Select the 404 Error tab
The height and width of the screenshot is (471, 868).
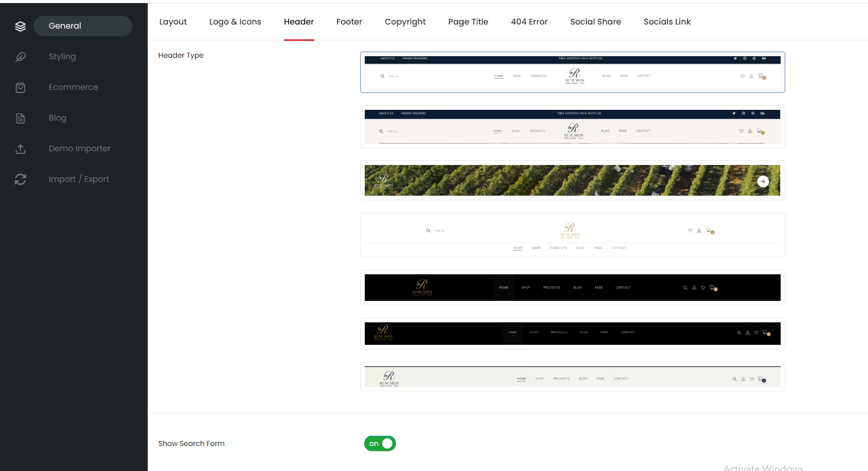529,21
